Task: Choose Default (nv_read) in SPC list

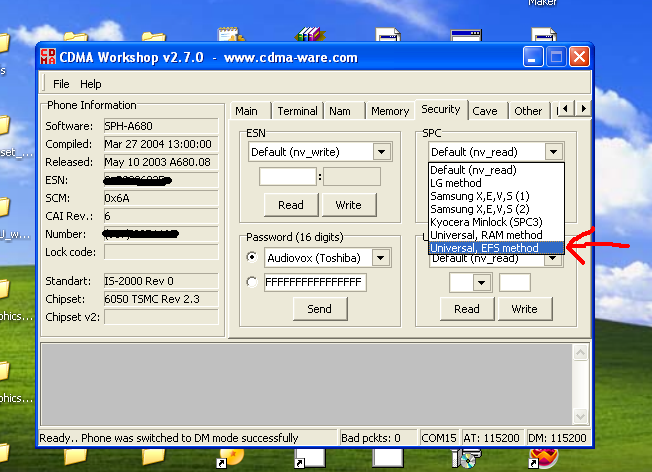Action: [x=496, y=170]
